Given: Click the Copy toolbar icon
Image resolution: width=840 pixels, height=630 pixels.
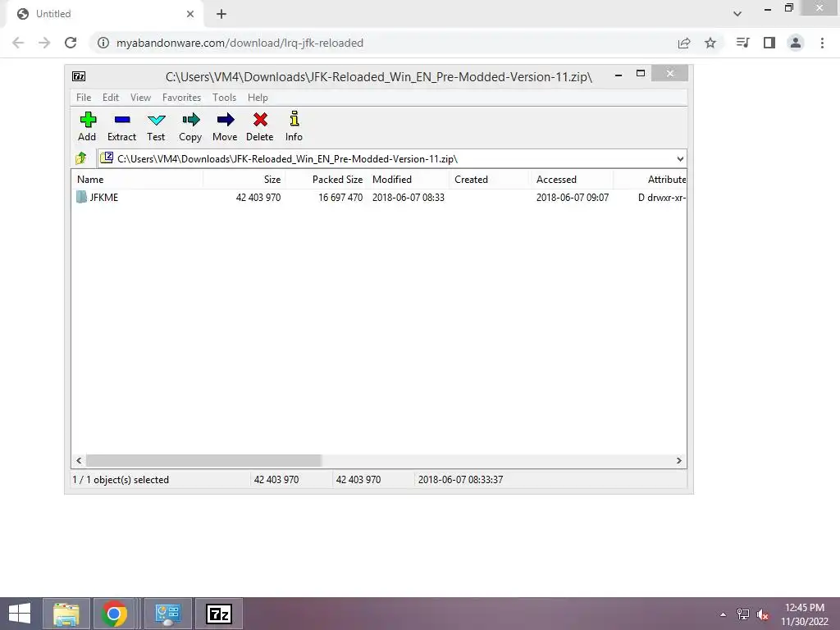Looking at the screenshot, I should coord(190,120).
